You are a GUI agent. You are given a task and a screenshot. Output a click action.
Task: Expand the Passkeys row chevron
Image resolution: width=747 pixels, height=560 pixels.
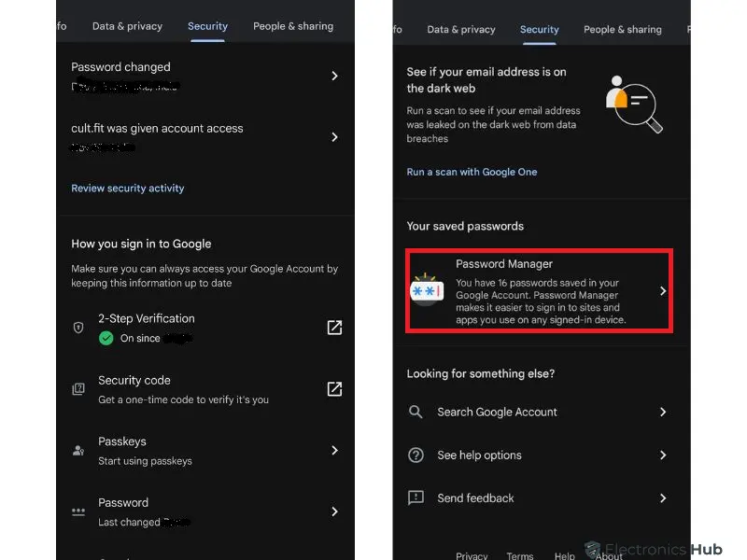334,450
